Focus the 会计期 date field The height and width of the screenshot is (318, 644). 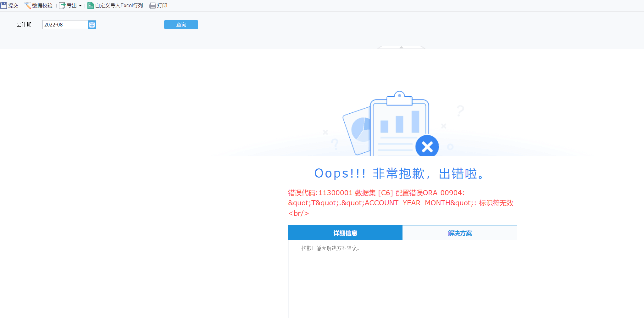(x=65, y=25)
